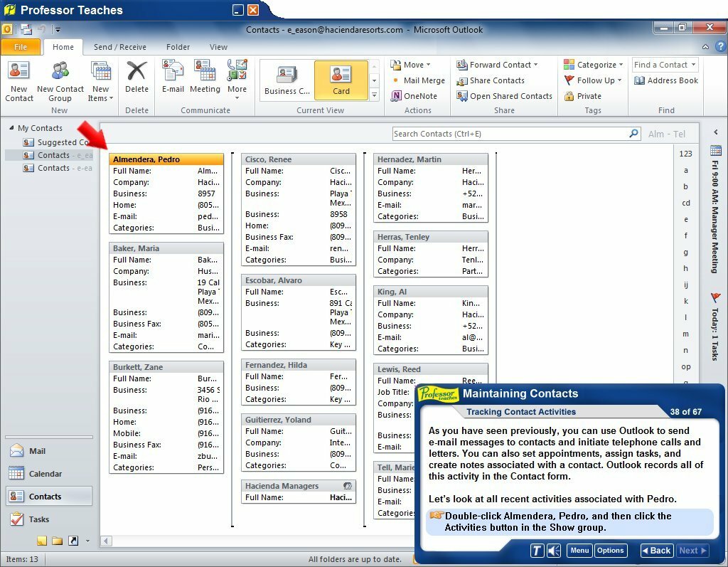Jump to contacts under letter m

[x=685, y=334]
